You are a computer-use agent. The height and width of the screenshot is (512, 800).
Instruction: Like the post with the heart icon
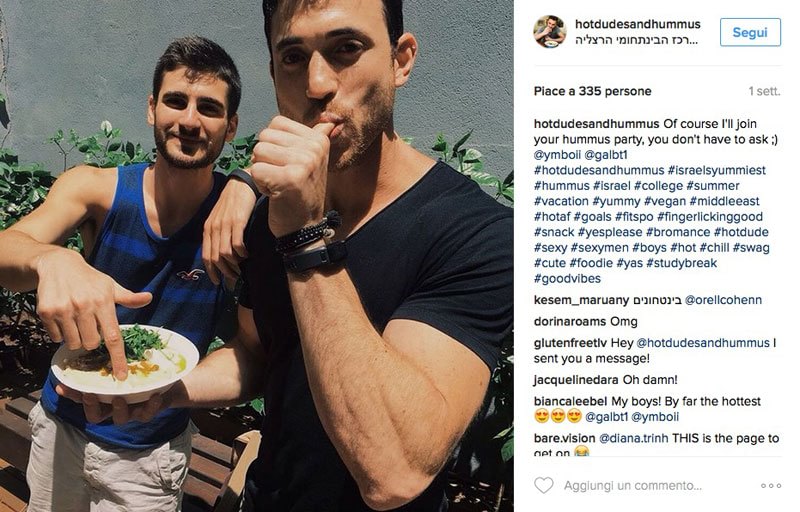click(x=543, y=485)
